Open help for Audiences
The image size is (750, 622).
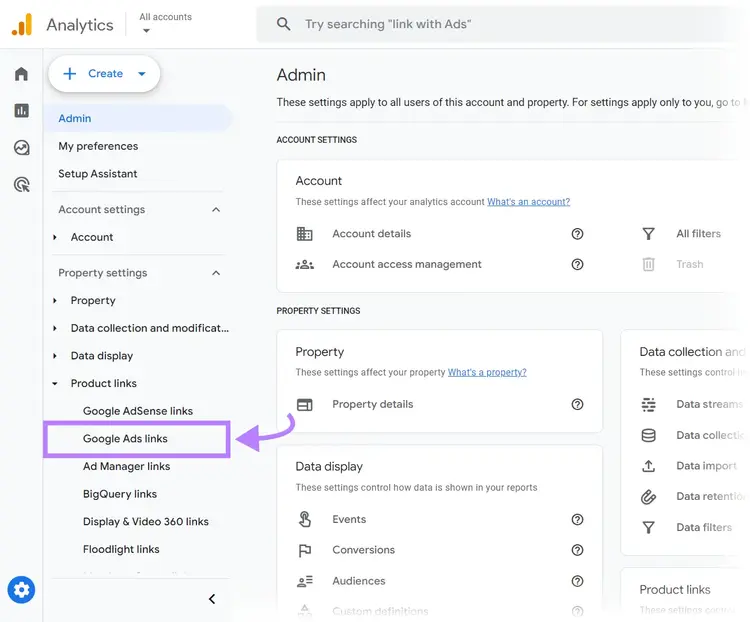tap(577, 581)
